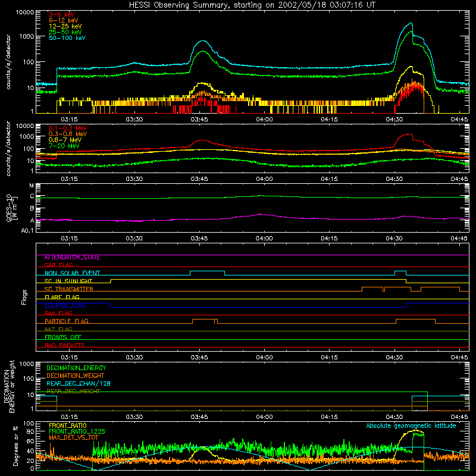Select the cyan 50-100 keV legend entry
This screenshot has height=476, width=476.
(67, 38)
